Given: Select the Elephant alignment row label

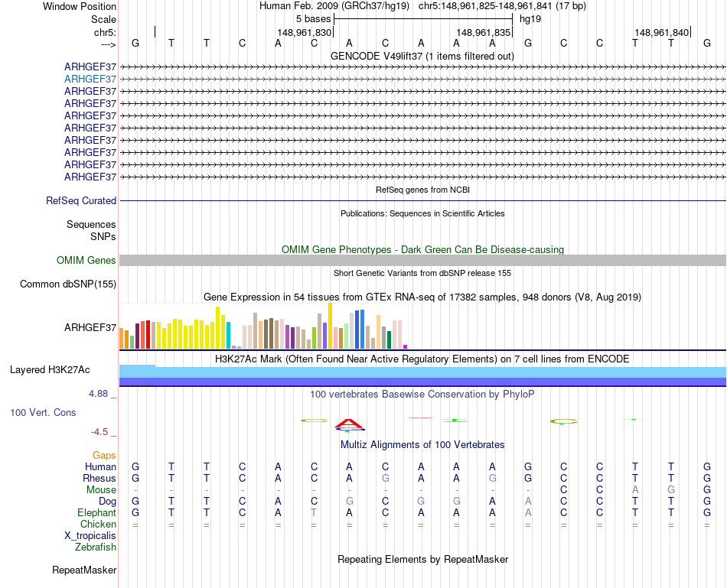Looking at the screenshot, I should (x=96, y=513).
